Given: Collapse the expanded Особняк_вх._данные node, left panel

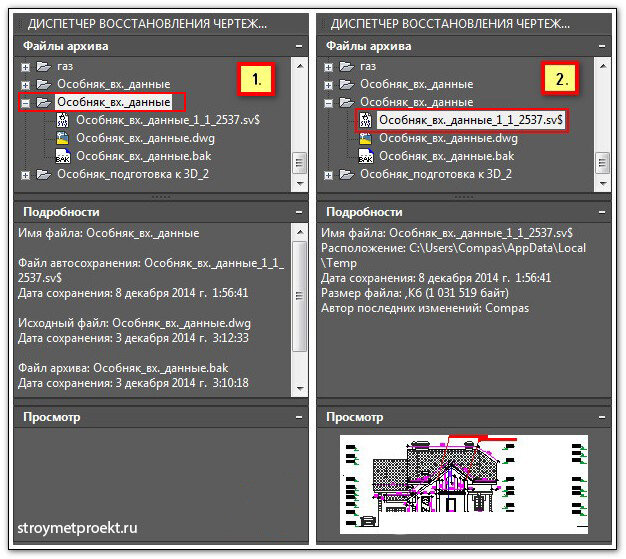Looking at the screenshot, I should pos(26,103).
